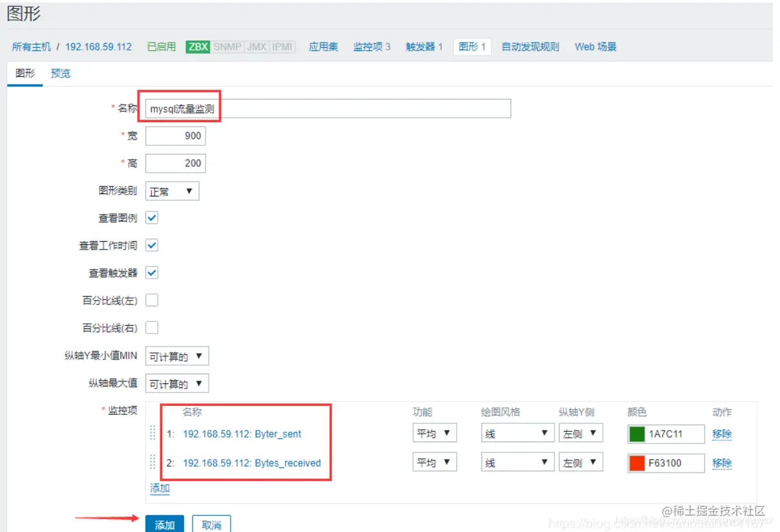Viewport: 780px width, 532px height.
Task: Click the 1A7C11 color code field
Action: 675,434
